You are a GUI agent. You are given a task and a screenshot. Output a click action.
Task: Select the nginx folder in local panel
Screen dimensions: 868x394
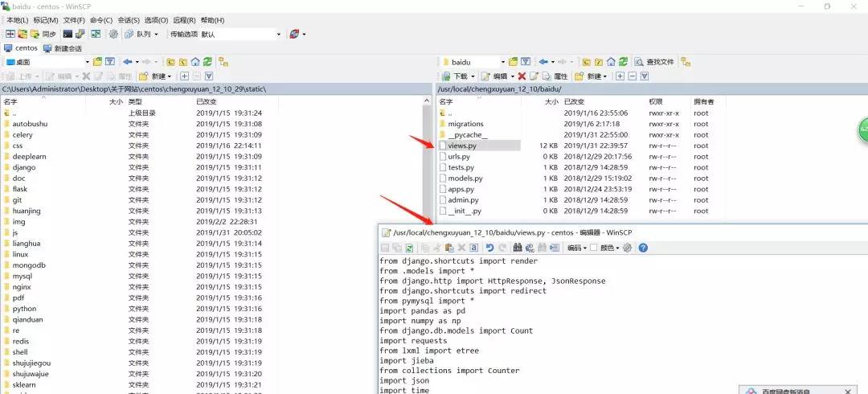[22, 287]
